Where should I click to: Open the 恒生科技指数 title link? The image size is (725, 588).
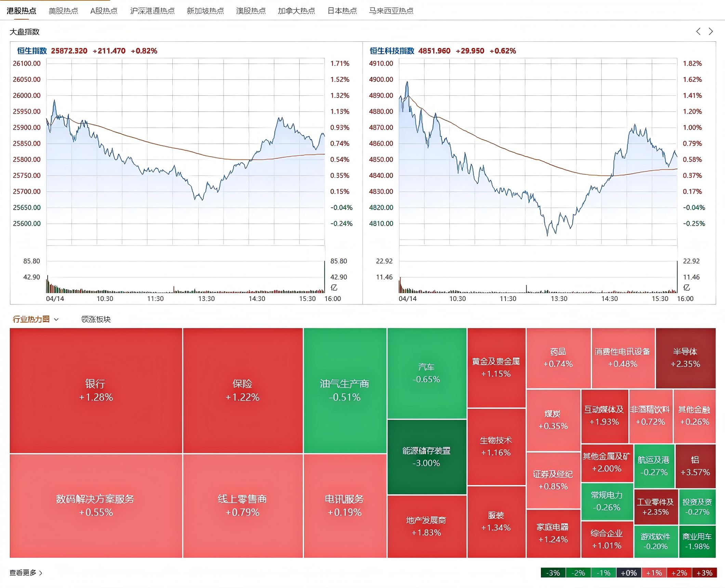pos(392,51)
